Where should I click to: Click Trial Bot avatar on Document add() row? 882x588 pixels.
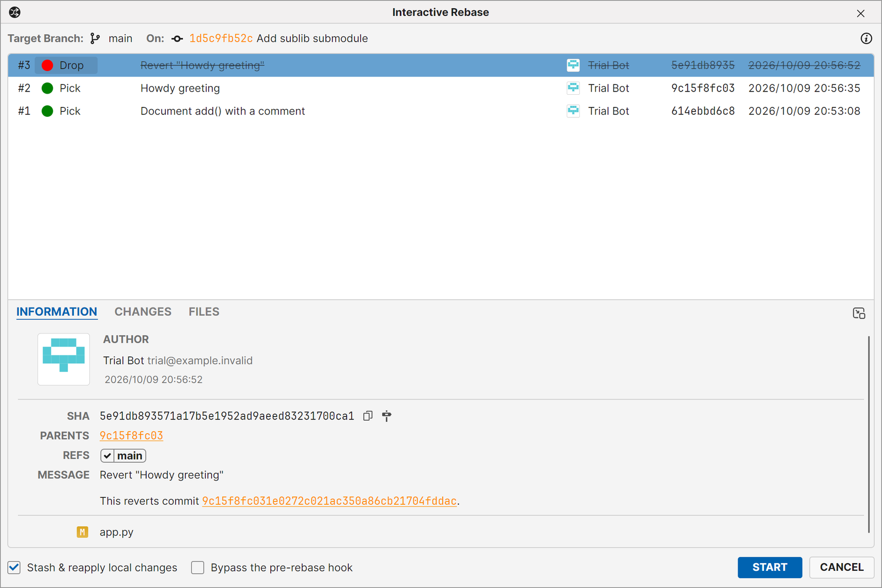573,111
